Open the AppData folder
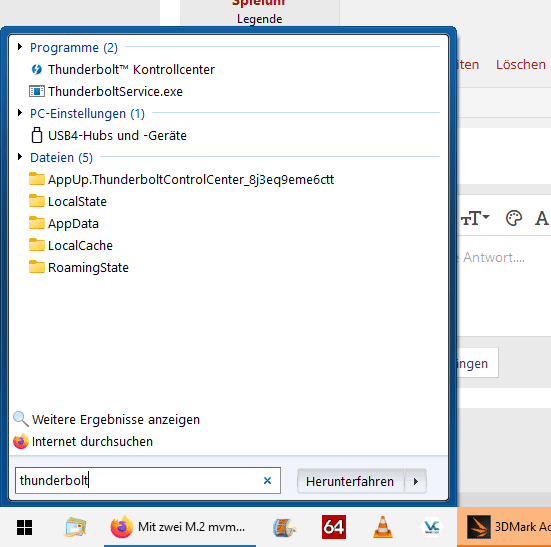Viewport: 551px width, 547px height. point(64,223)
